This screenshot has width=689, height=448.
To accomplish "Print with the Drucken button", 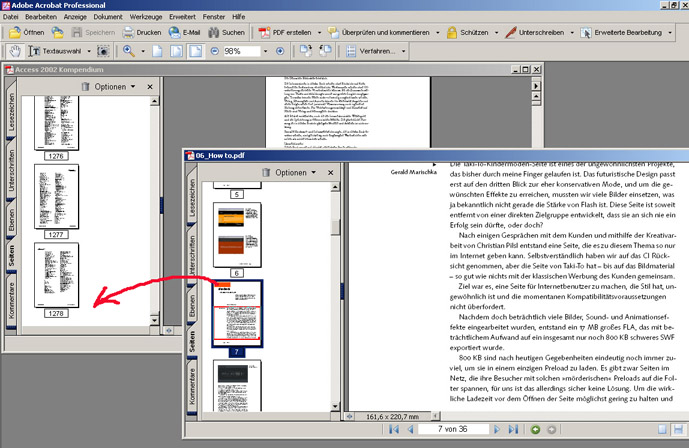I will 142,33.
